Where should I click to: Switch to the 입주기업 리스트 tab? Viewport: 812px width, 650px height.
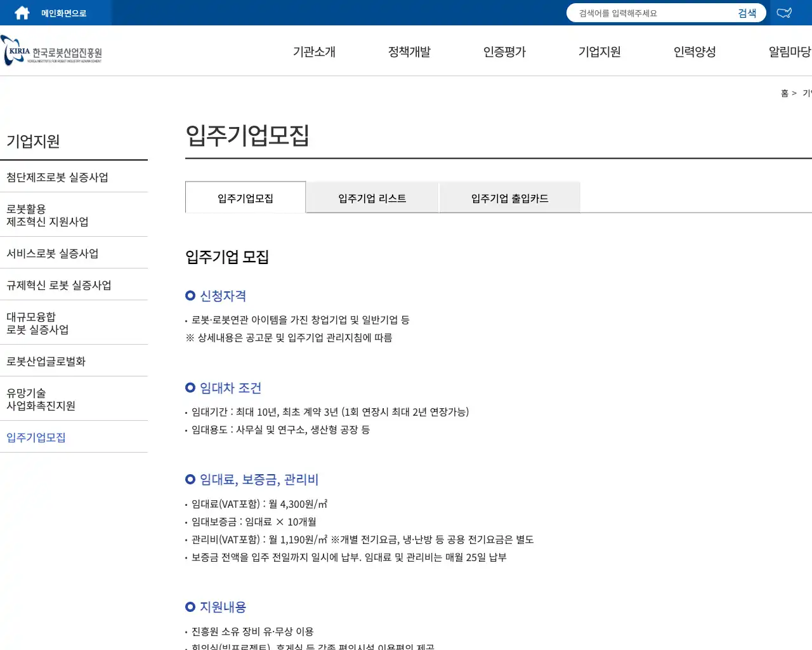pos(372,197)
